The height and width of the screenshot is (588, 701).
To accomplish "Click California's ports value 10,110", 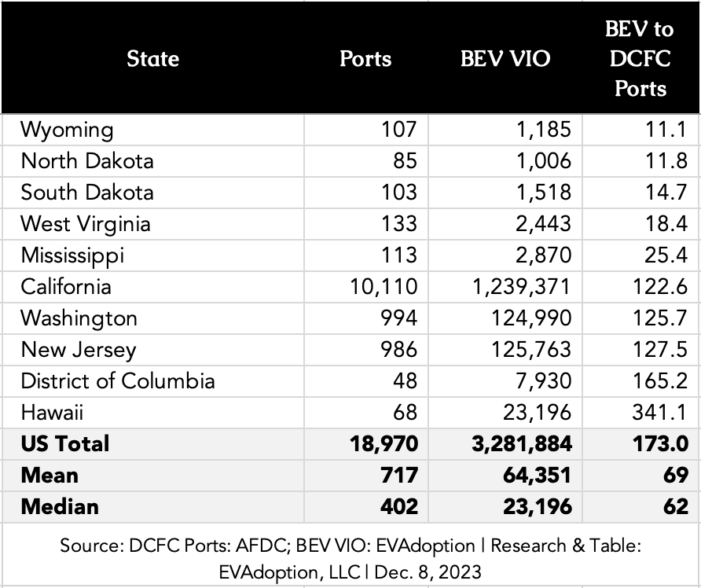I will point(384,287).
